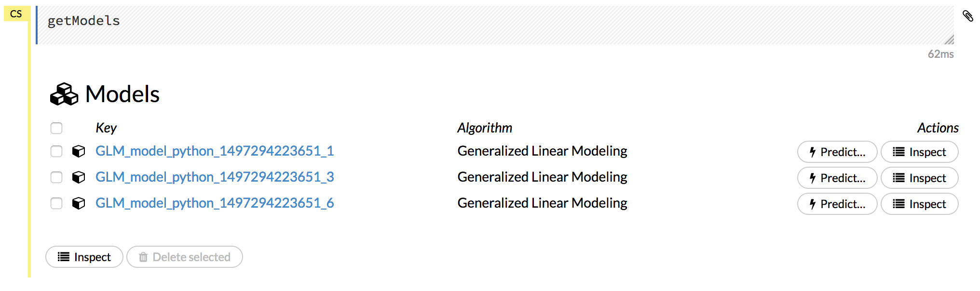Check the select-all checkbox in header row
The height and width of the screenshot is (291, 980).
[56, 128]
